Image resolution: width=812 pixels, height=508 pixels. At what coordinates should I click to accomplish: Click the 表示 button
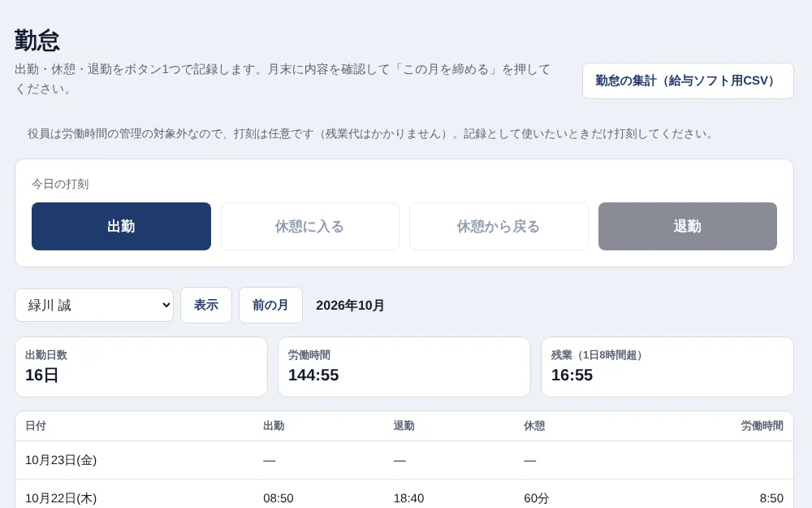(206, 306)
